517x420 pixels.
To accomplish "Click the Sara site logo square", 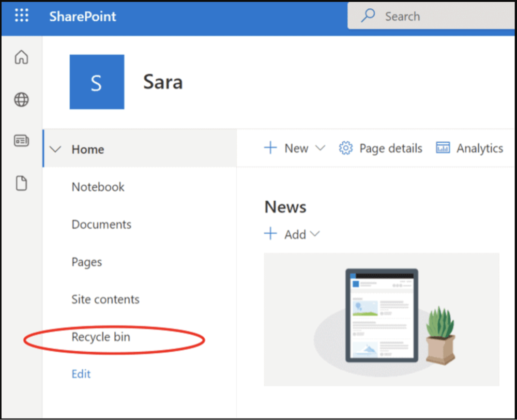I will [97, 82].
